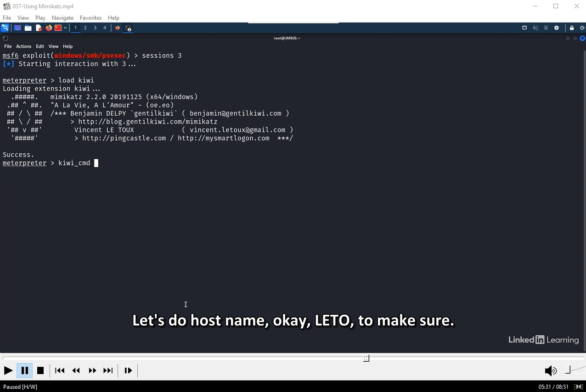Click the pingcastle.com URL in terminal

(124, 138)
